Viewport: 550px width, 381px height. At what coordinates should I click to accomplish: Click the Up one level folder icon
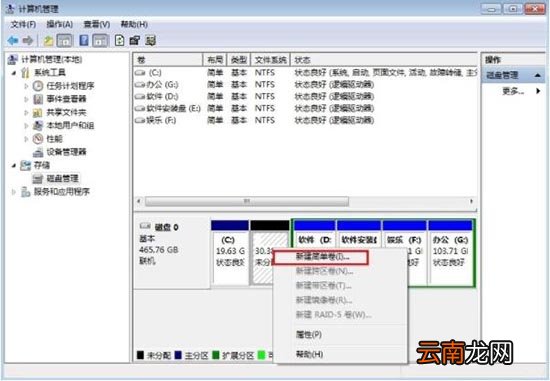click(48, 41)
